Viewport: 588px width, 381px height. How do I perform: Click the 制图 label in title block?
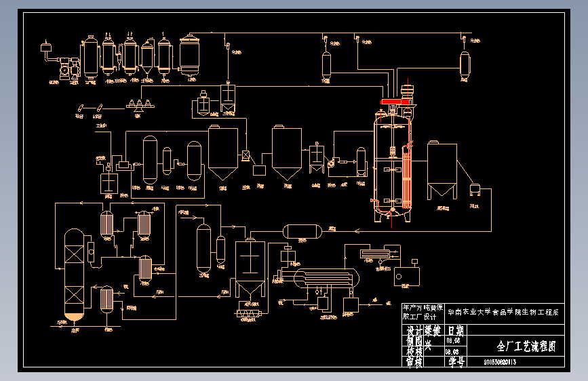(x=415, y=340)
